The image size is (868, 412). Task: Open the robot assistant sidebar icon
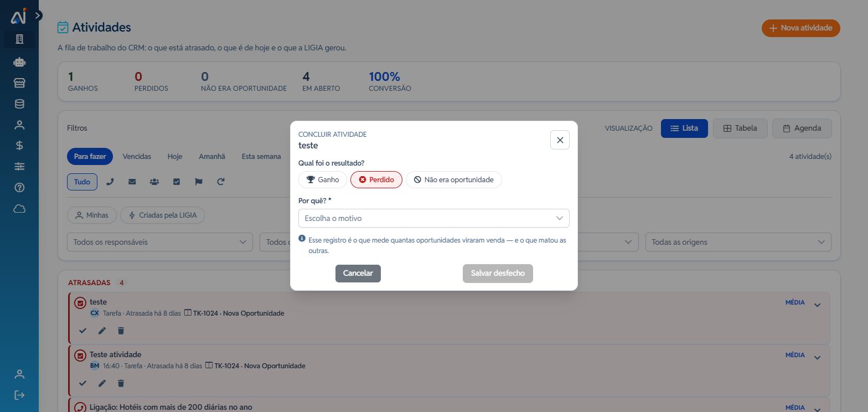(x=19, y=62)
